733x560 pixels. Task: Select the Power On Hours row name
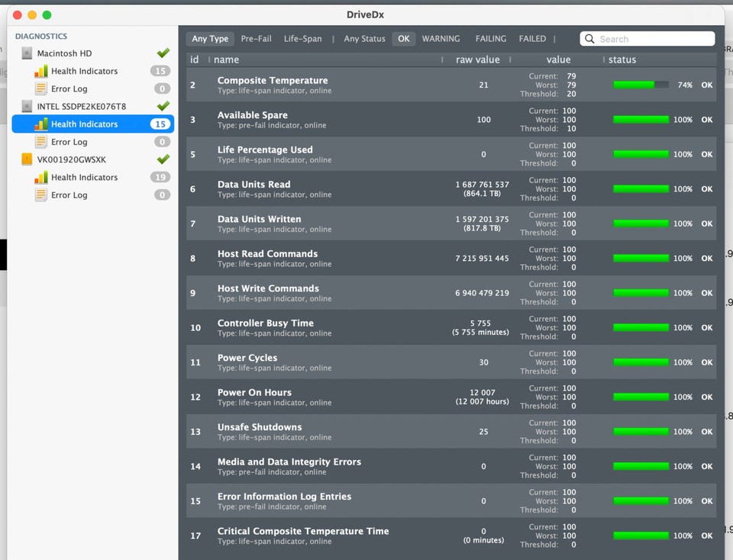pos(254,392)
